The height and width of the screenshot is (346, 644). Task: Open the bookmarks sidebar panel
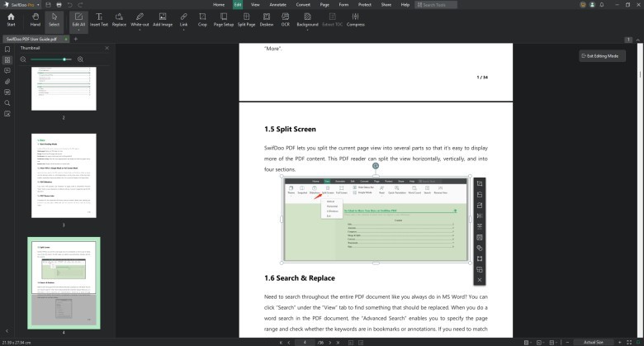(x=7, y=50)
